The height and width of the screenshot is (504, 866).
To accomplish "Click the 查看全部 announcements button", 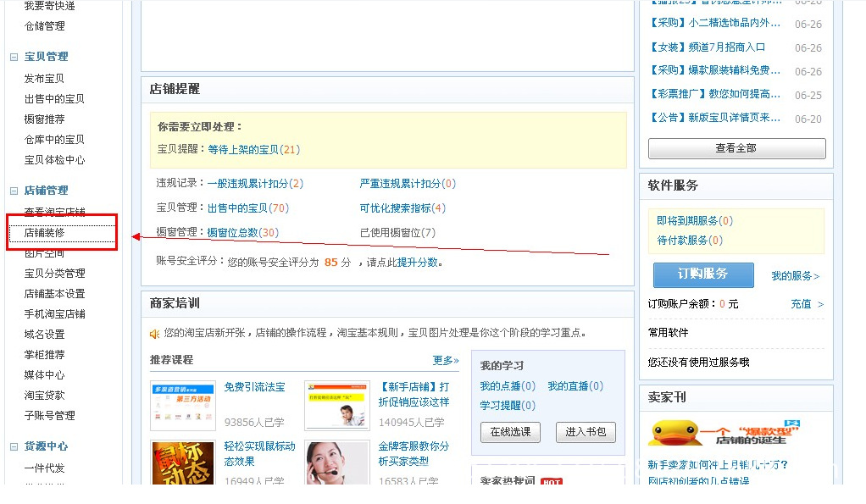I will (736, 147).
